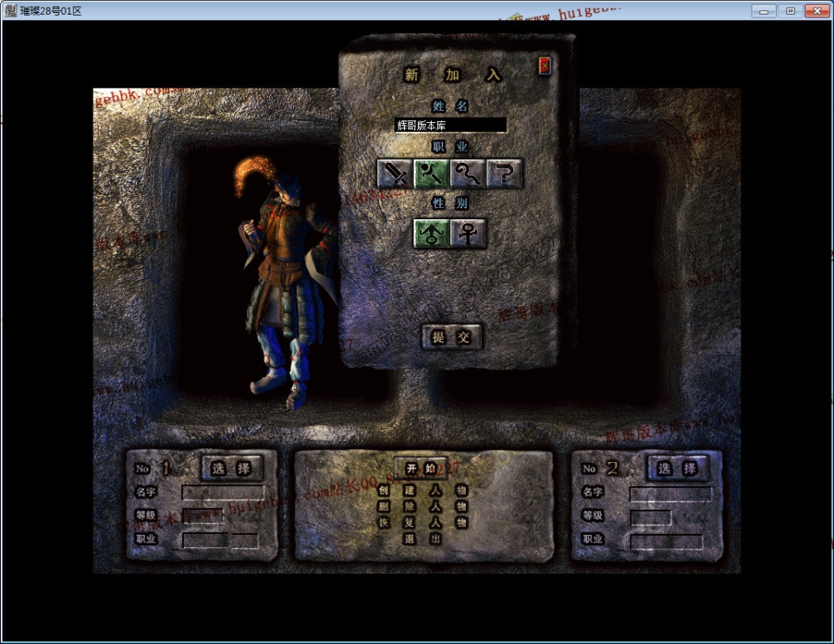This screenshot has width=834, height=644.
Task: Select the green Wizard class icon
Action: (x=432, y=173)
